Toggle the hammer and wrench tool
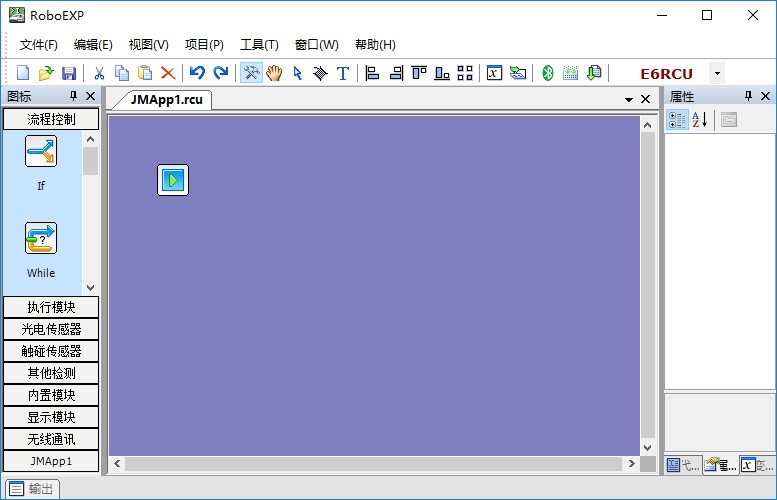 [251, 73]
